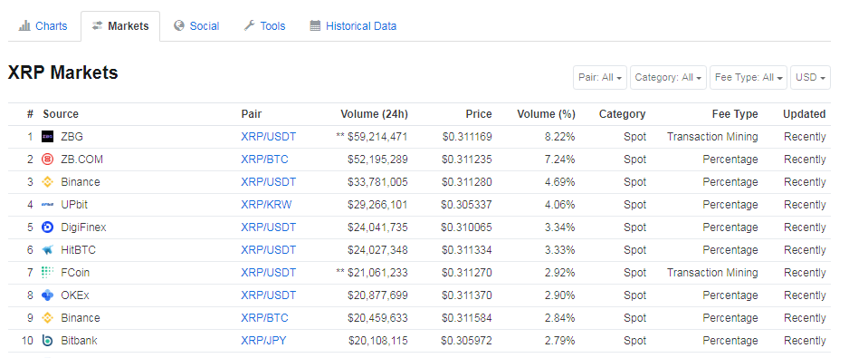Click the bar chart icon on Charts tab
This screenshot has height=358, width=868.
click(25, 25)
